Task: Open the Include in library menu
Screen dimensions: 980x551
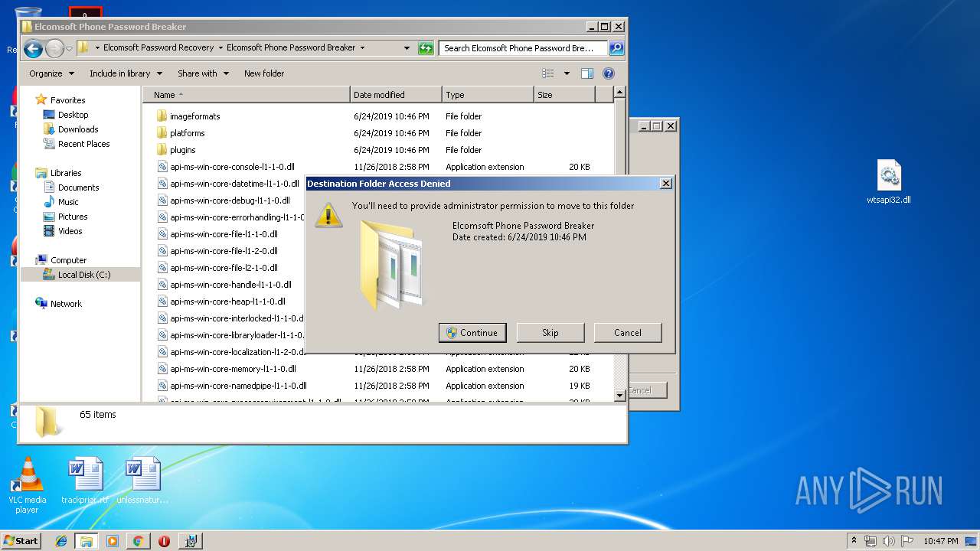Action: 126,73
